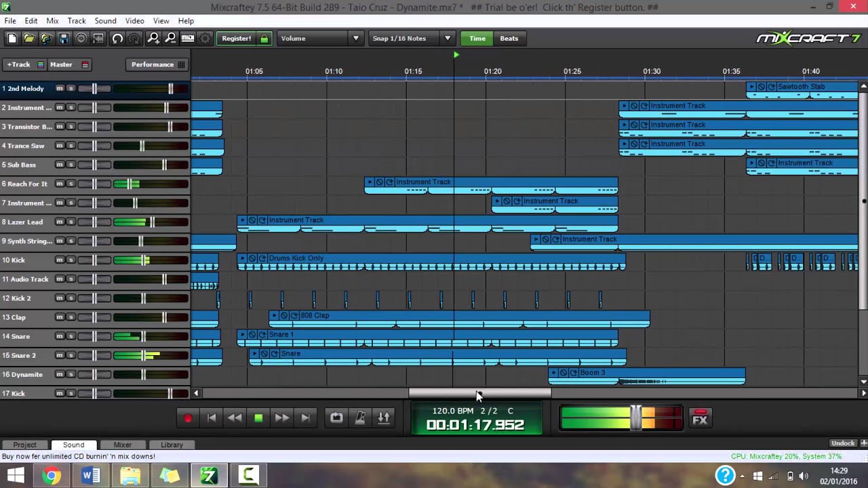The image size is (868, 488).
Task: Zoom in with the magnifier plus icon
Action: 153,39
